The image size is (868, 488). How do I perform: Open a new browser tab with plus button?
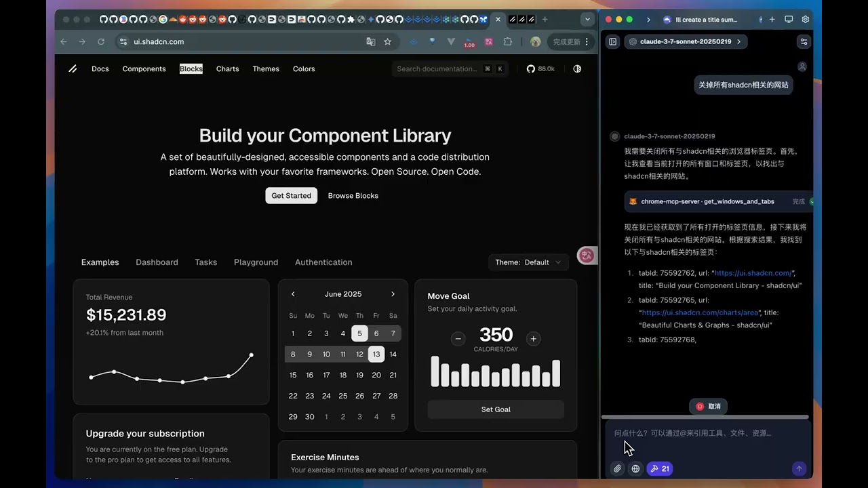(545, 19)
